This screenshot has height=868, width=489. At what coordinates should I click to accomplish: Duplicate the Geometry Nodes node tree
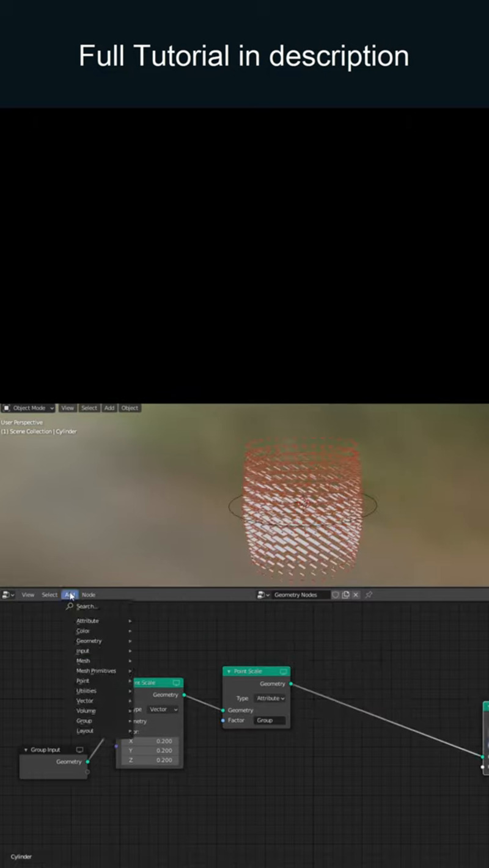pyautogui.click(x=345, y=595)
